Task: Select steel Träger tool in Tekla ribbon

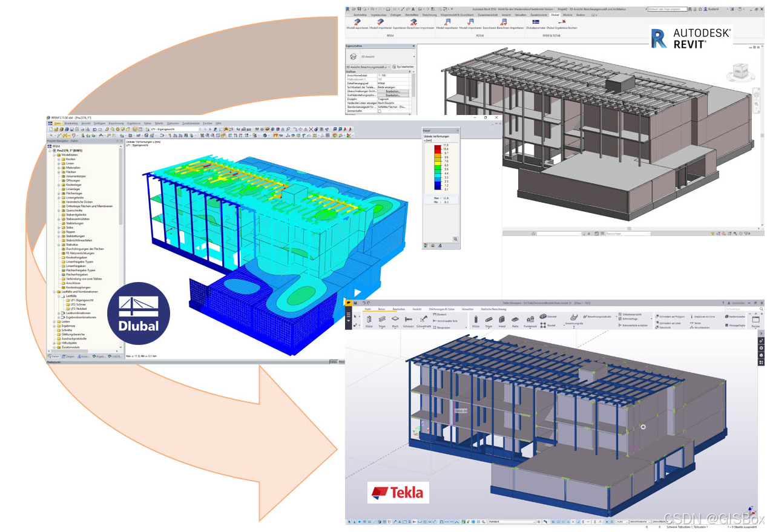Action: tap(382, 321)
